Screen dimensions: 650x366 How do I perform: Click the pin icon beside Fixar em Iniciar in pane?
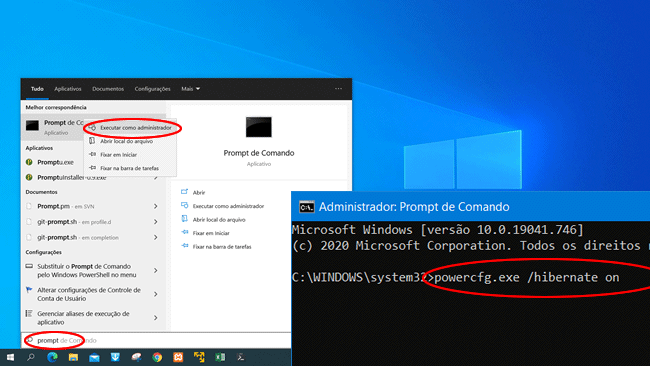pyautogui.click(x=184, y=232)
